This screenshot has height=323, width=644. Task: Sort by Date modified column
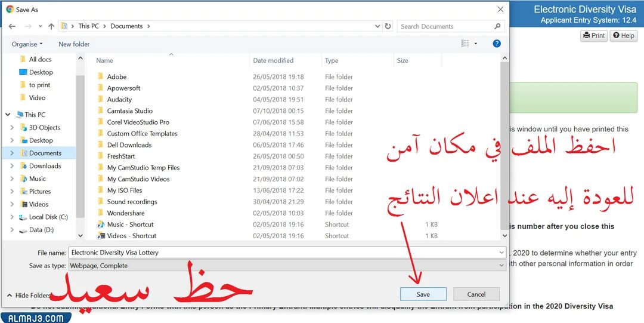point(273,60)
